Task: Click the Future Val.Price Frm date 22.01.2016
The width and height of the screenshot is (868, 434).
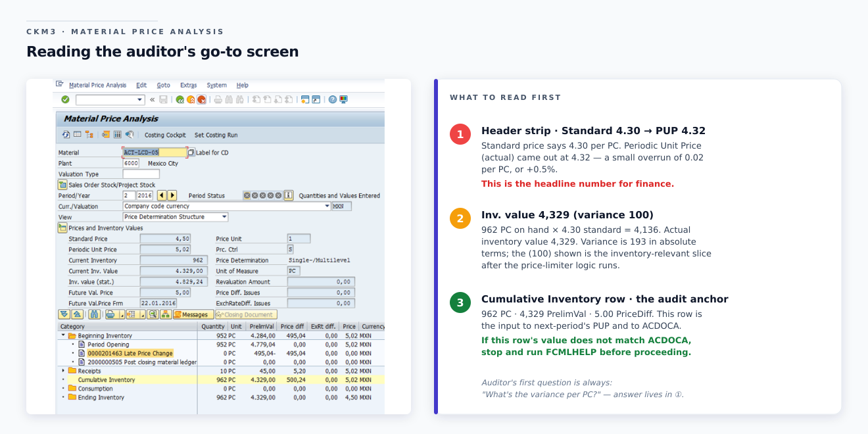Action: pyautogui.click(x=158, y=303)
